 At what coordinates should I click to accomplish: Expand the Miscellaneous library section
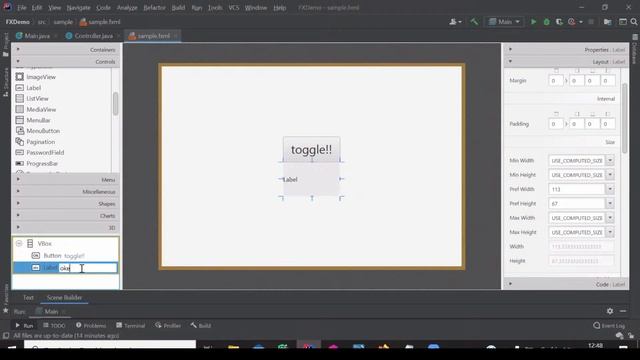tap(66, 191)
